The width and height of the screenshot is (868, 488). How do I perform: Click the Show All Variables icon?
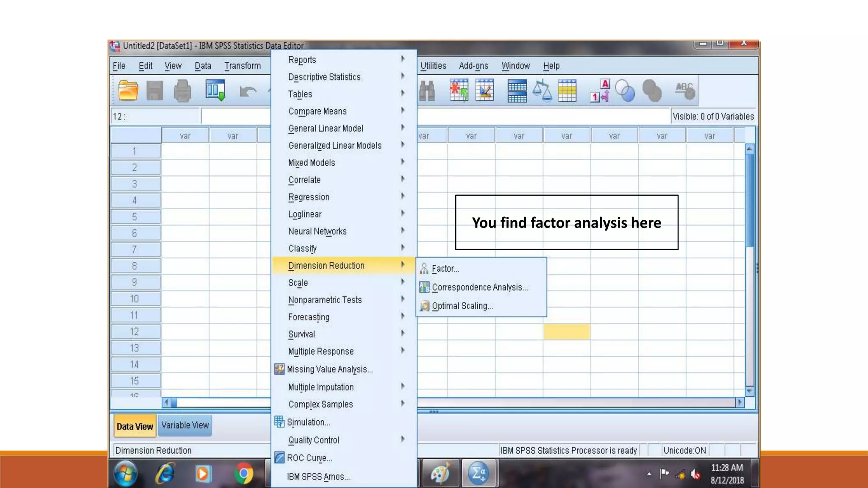click(652, 91)
